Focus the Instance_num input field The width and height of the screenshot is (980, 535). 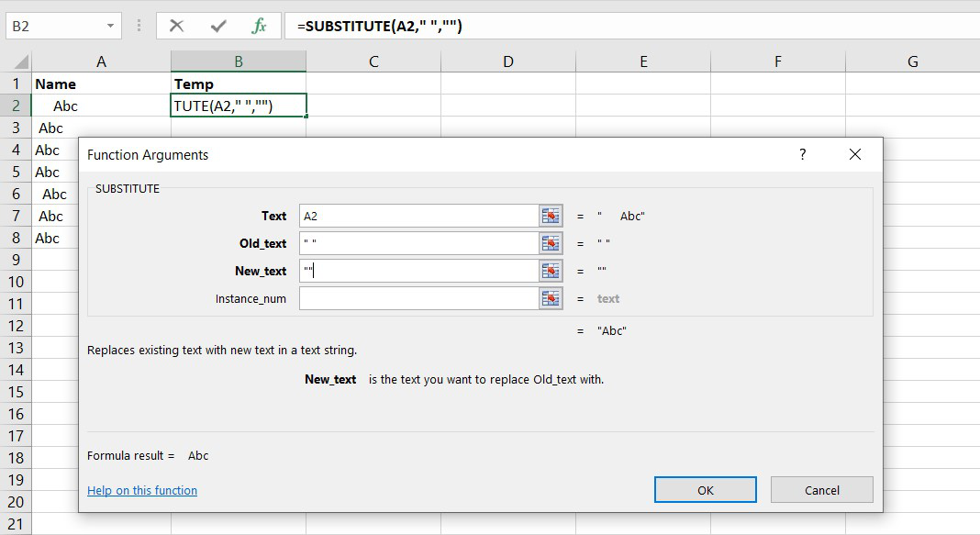point(418,298)
